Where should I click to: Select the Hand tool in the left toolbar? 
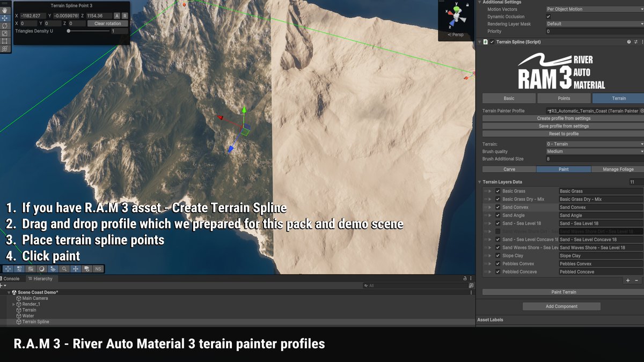click(4, 10)
